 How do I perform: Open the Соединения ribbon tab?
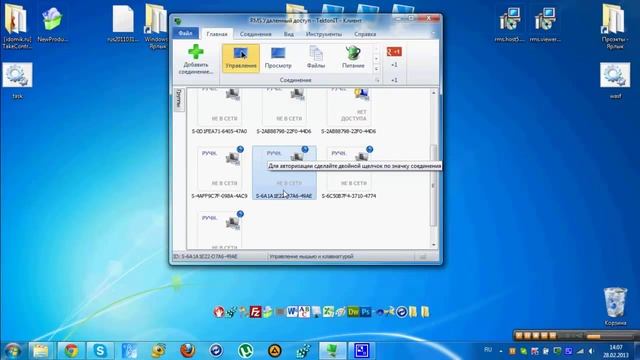(256, 34)
